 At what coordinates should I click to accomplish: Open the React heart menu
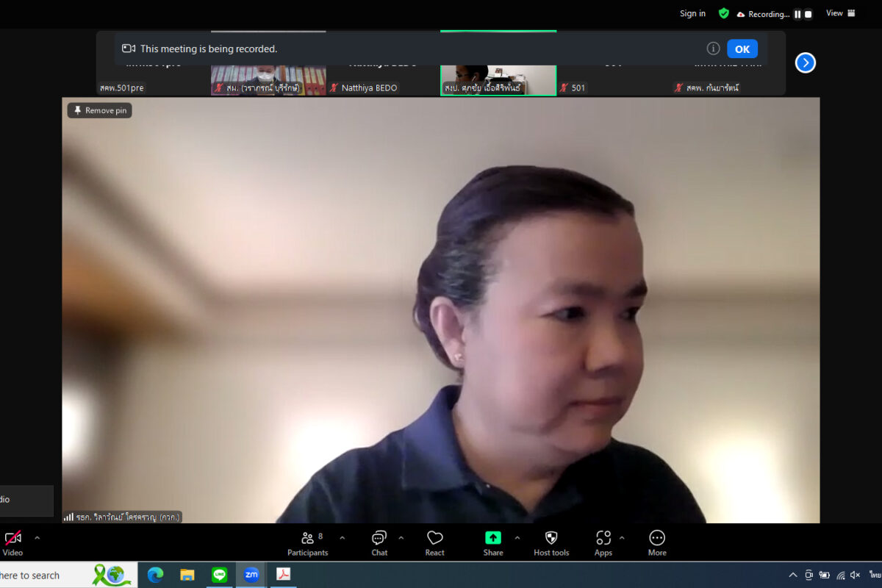point(435,543)
